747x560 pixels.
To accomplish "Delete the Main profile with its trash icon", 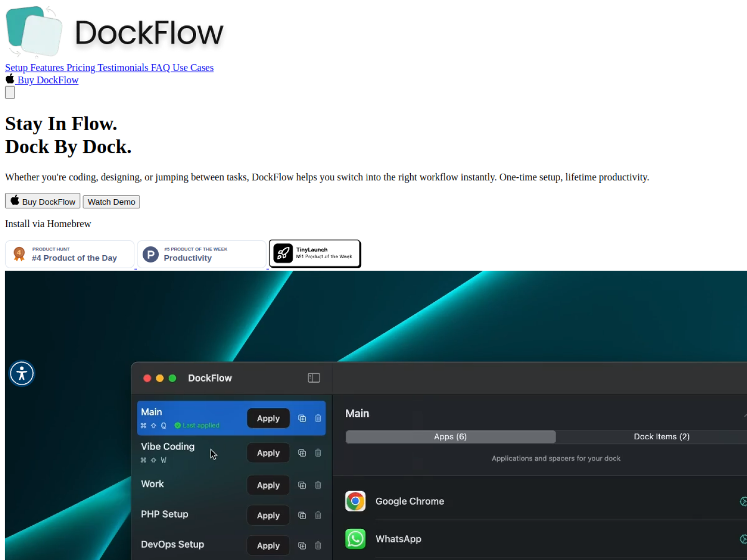I will (318, 418).
